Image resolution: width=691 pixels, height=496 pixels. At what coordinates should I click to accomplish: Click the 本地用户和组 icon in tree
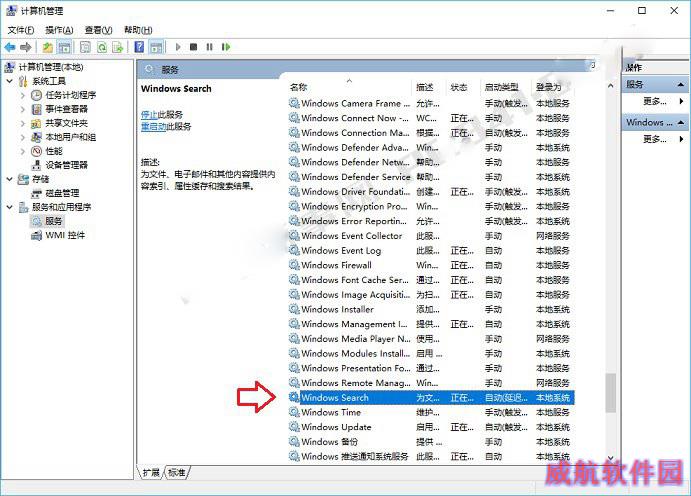[37, 137]
